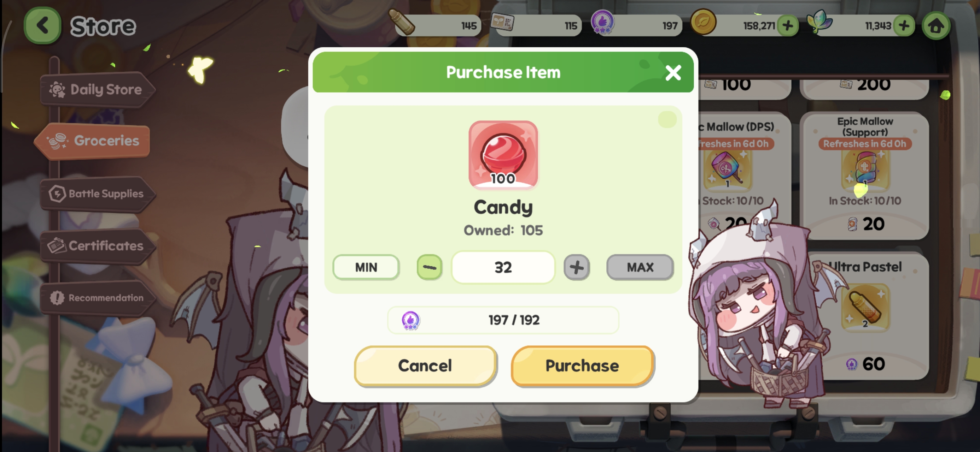Tap the Candy item icon
This screenshot has height=452, width=980.
coord(503,155)
